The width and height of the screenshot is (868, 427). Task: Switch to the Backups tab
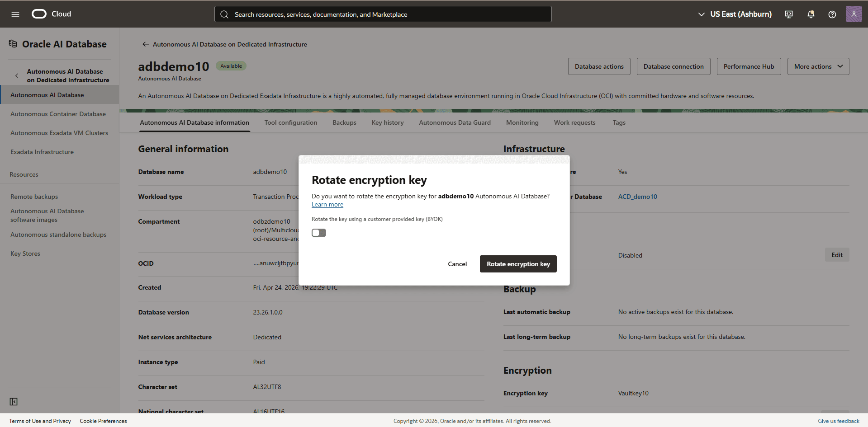[x=344, y=122]
